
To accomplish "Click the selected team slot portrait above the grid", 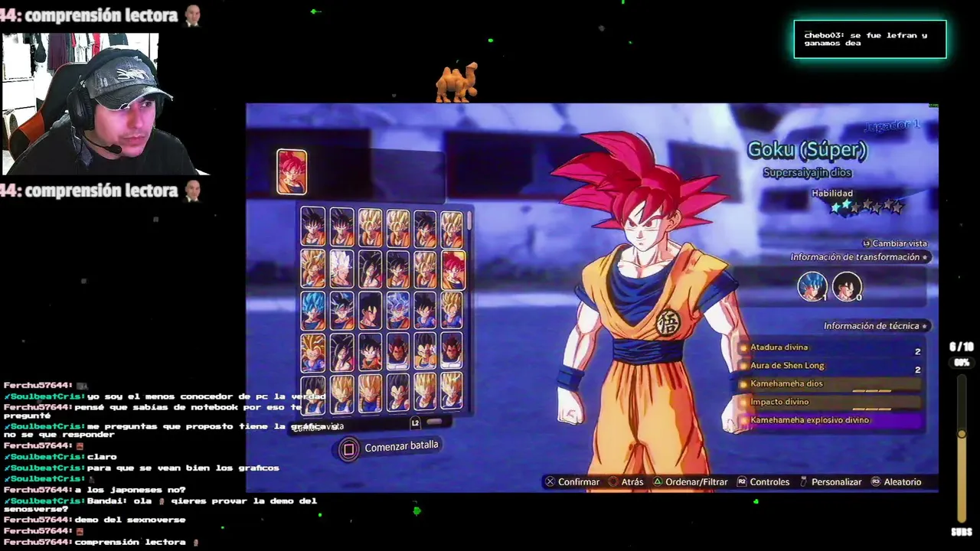I will (292, 171).
